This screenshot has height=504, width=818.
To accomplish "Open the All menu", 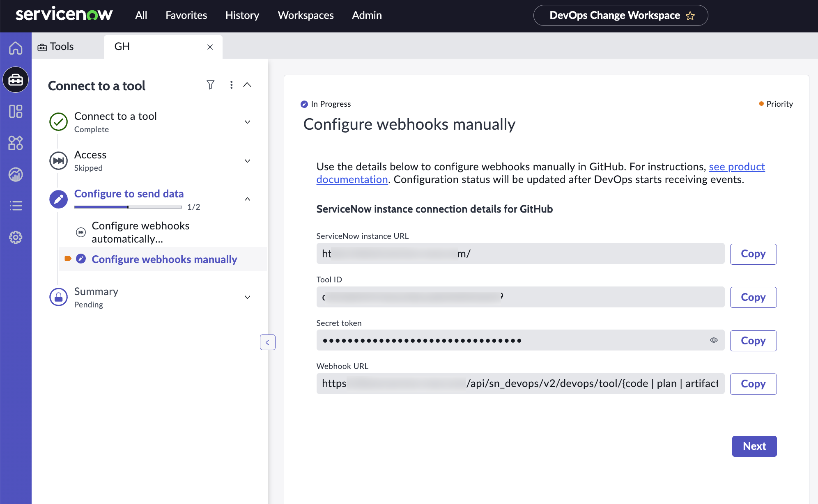I will pyautogui.click(x=141, y=15).
